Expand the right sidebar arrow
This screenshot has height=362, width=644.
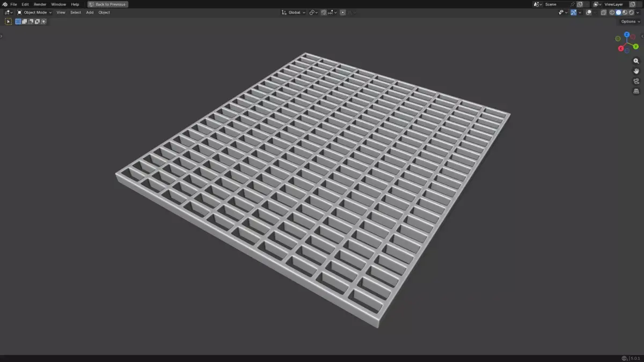click(642, 36)
